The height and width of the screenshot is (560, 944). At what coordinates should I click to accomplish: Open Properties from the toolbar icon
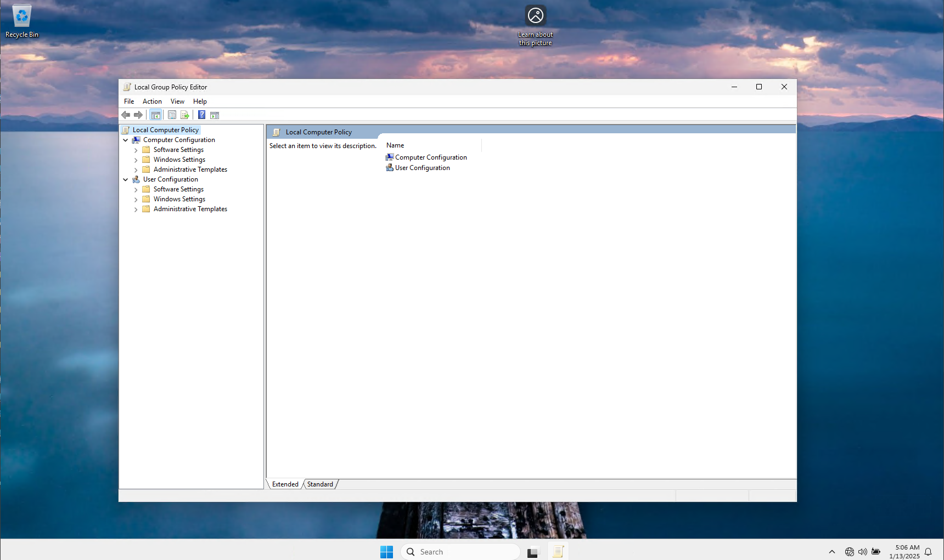pyautogui.click(x=172, y=115)
